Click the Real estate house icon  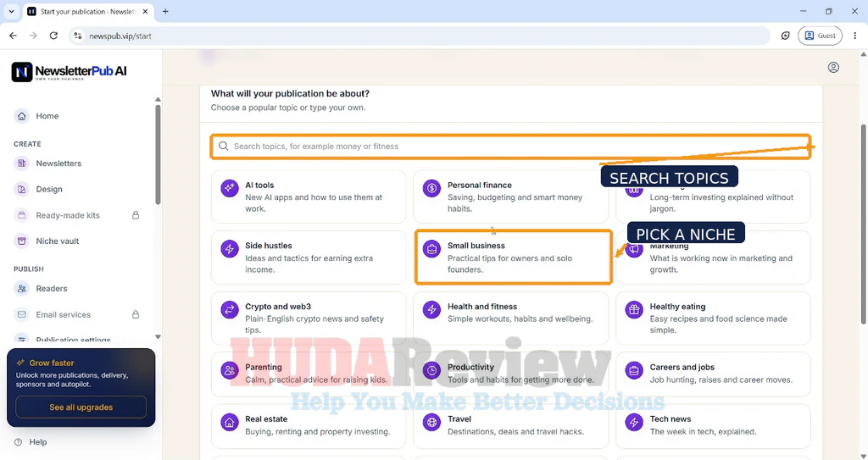229,423
